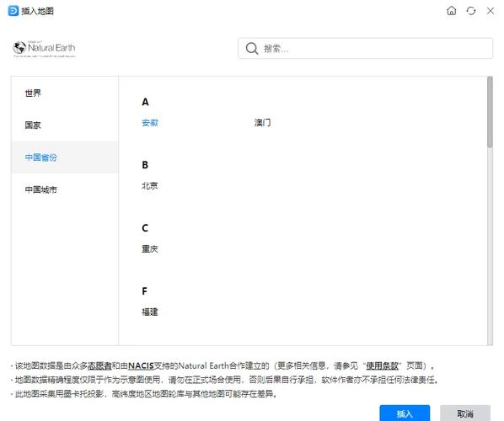This screenshot has height=421, width=504.
Task: Click the blue 插入 button
Action: (405, 413)
